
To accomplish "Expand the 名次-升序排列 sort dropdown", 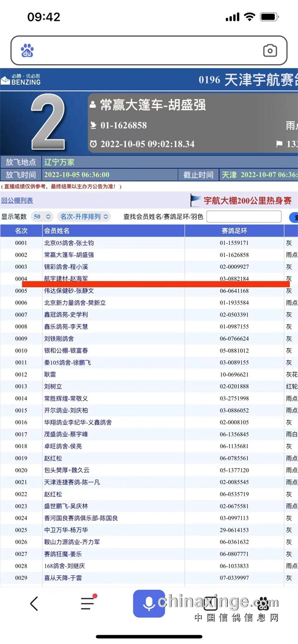I will coord(84,217).
